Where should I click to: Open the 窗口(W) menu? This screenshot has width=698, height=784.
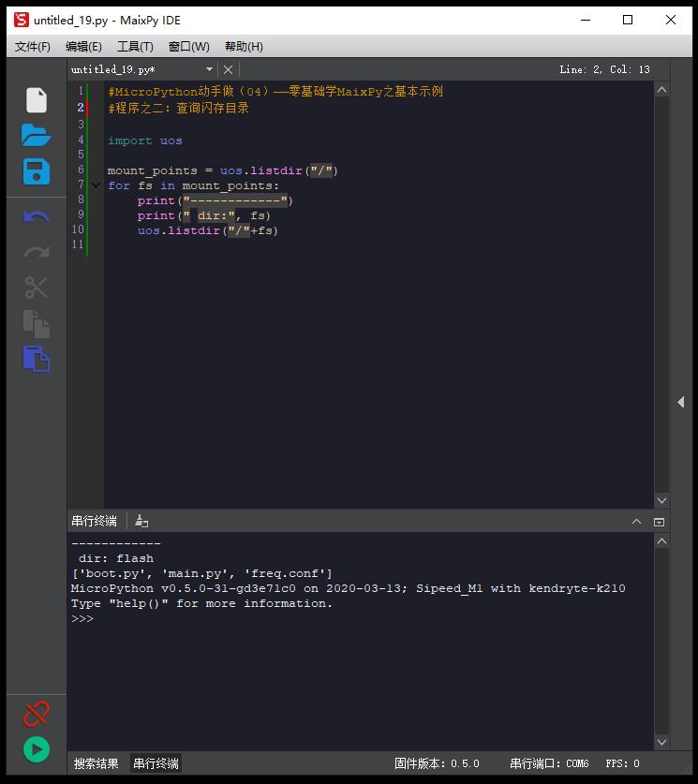(188, 47)
